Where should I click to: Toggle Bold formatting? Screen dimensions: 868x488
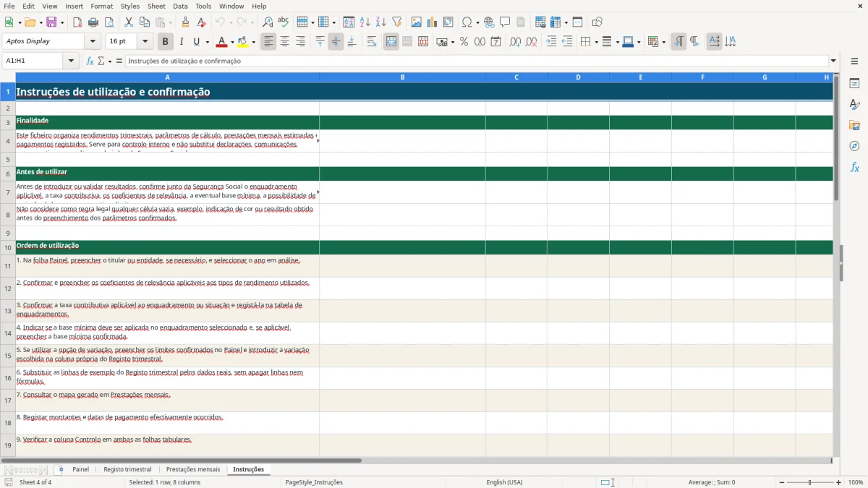[x=166, y=42]
